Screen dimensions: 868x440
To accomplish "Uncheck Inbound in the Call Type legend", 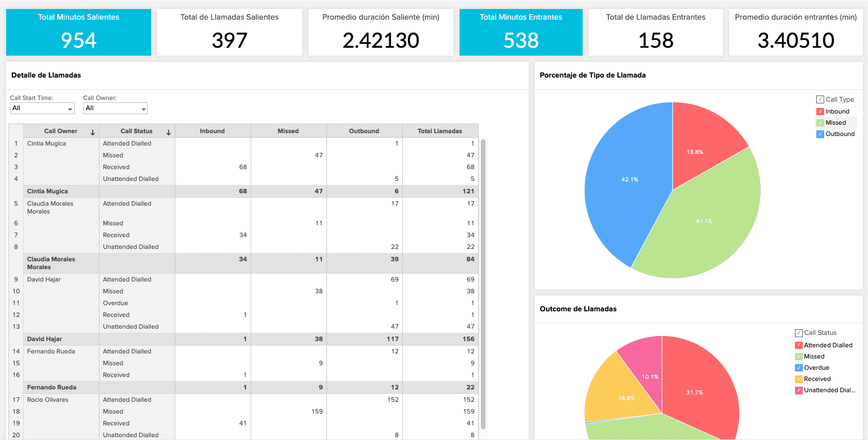I will click(820, 111).
